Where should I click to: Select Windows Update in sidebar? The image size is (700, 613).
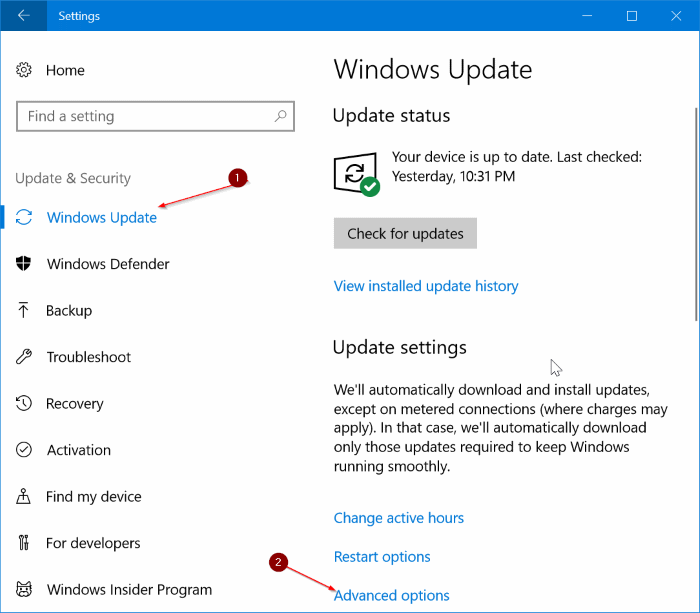(102, 217)
